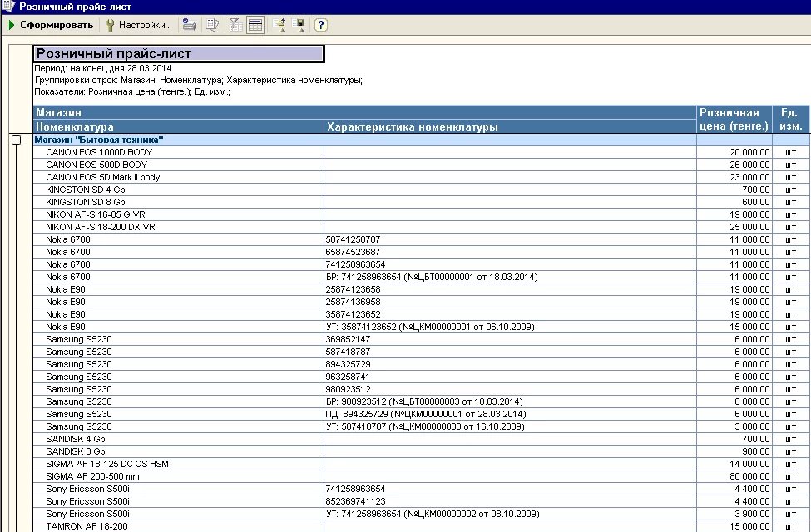Click the Магазин column header

(x=364, y=112)
